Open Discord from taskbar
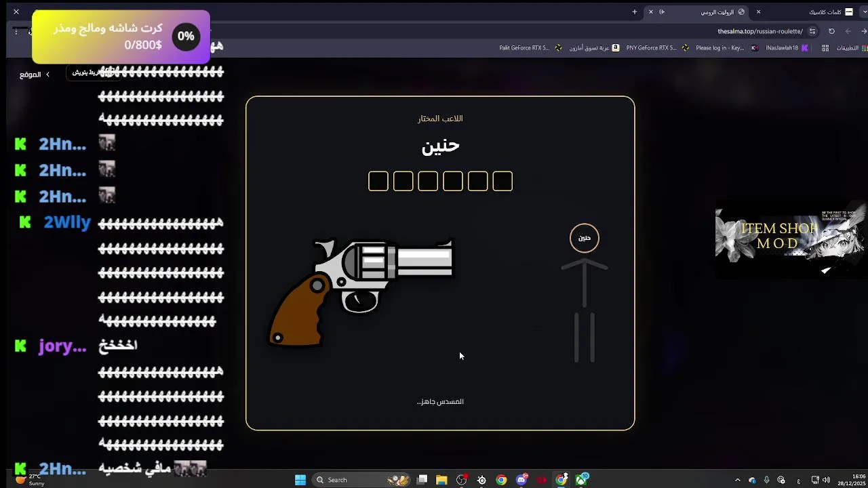 tap(521, 480)
